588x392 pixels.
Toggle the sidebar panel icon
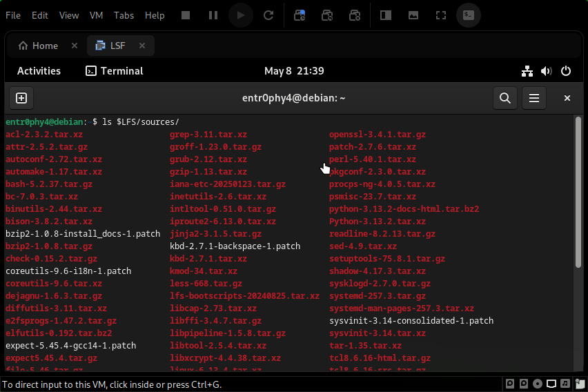click(x=386, y=15)
